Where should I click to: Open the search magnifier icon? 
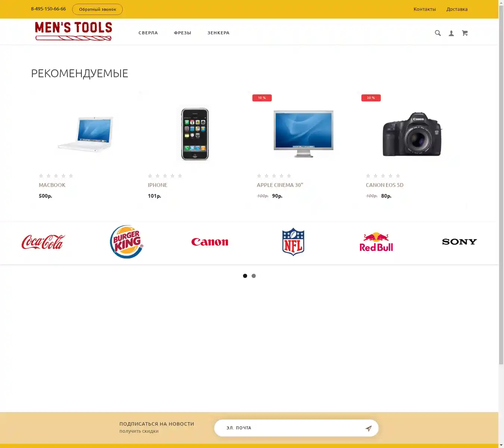click(x=438, y=33)
